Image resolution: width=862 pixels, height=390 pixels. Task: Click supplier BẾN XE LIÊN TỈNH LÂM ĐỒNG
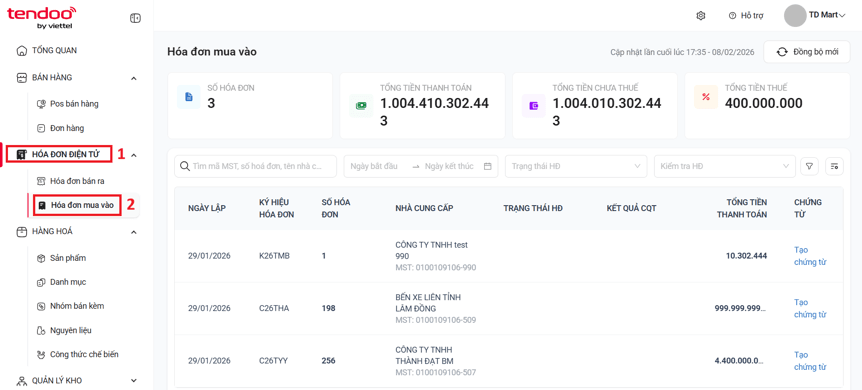(428, 303)
